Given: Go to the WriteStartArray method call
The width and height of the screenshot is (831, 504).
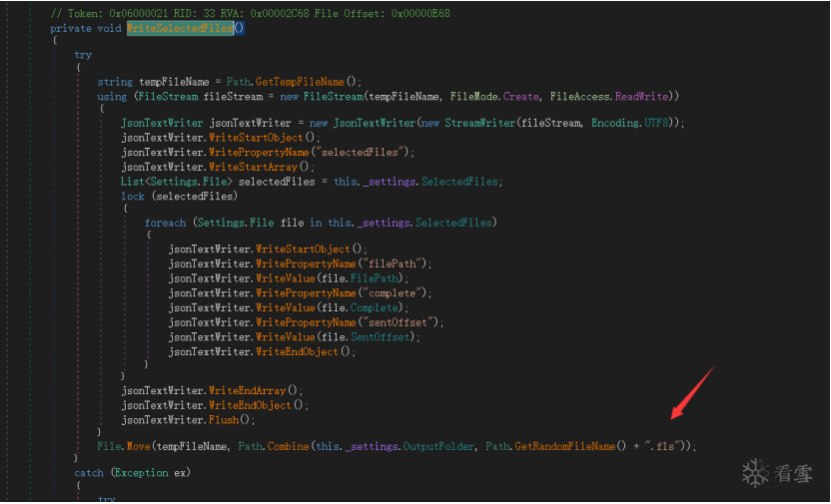Looking at the screenshot, I should [x=253, y=167].
